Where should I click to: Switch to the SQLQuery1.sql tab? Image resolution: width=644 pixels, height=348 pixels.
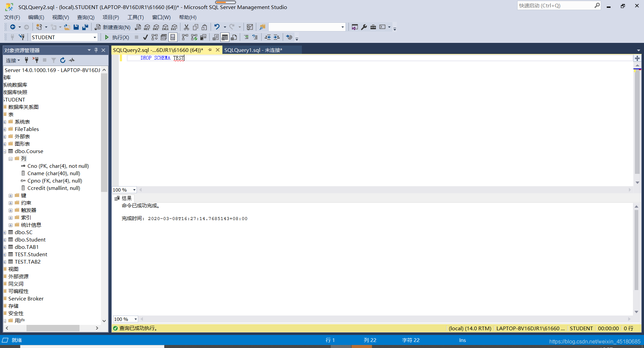tap(253, 50)
